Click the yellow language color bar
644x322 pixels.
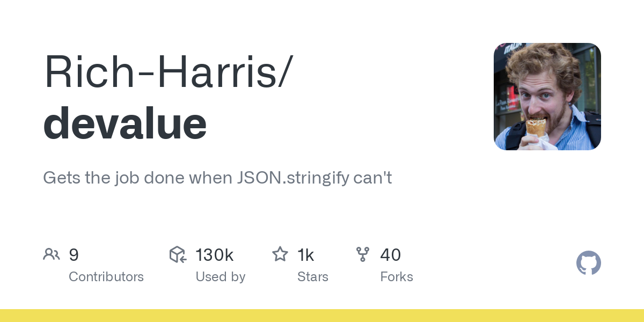click(322, 316)
